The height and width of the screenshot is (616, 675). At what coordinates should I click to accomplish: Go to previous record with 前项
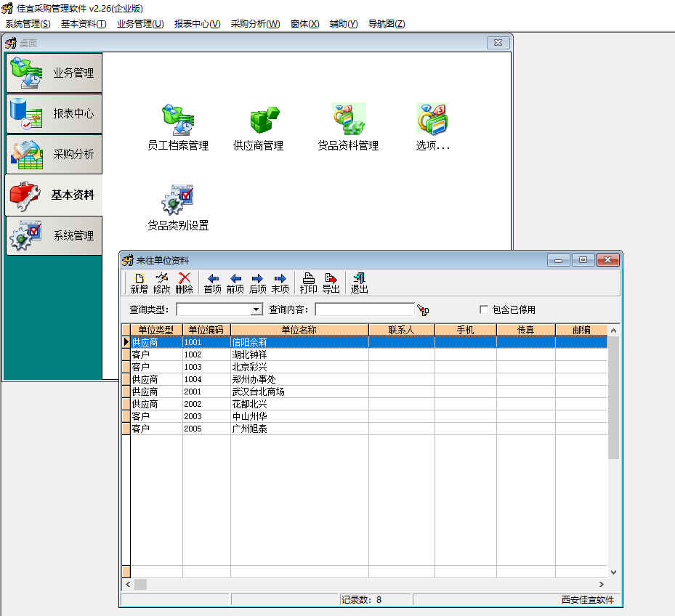235,283
